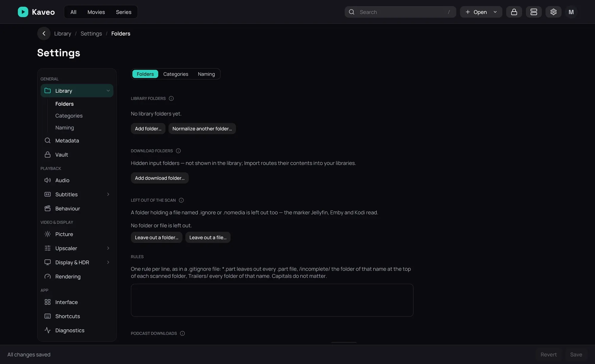The image size is (595, 364).
Task: Open the server stack icon in top bar
Action: tap(533, 12)
